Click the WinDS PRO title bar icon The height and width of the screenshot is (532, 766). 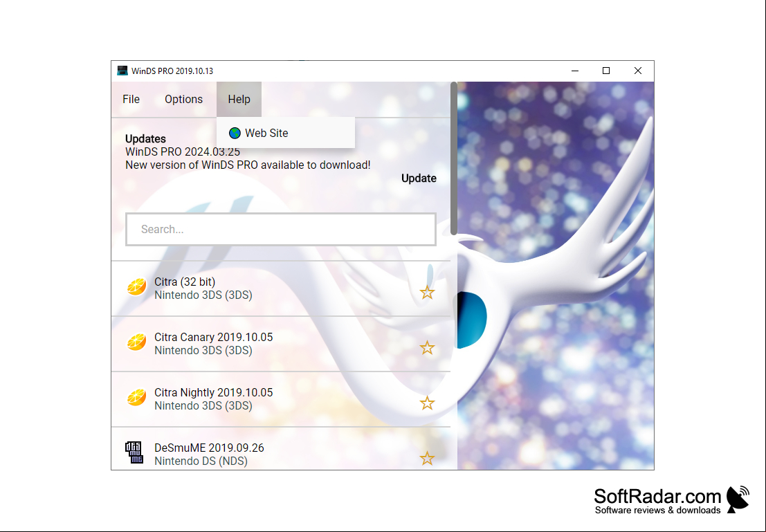pos(122,71)
